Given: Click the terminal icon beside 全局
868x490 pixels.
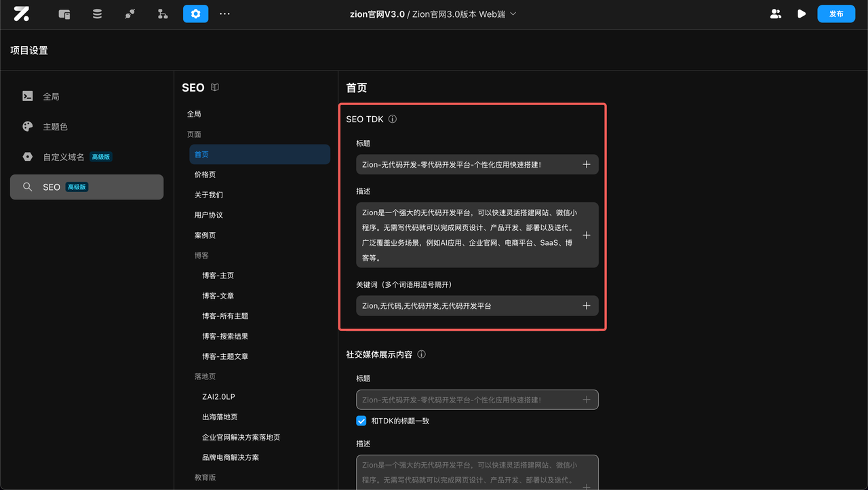Looking at the screenshot, I should pyautogui.click(x=28, y=96).
